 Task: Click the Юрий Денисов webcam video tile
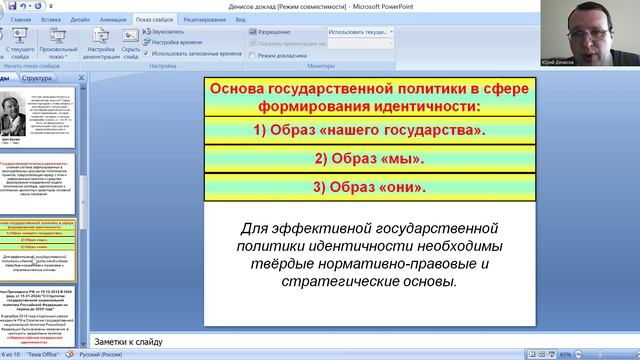(x=590, y=33)
